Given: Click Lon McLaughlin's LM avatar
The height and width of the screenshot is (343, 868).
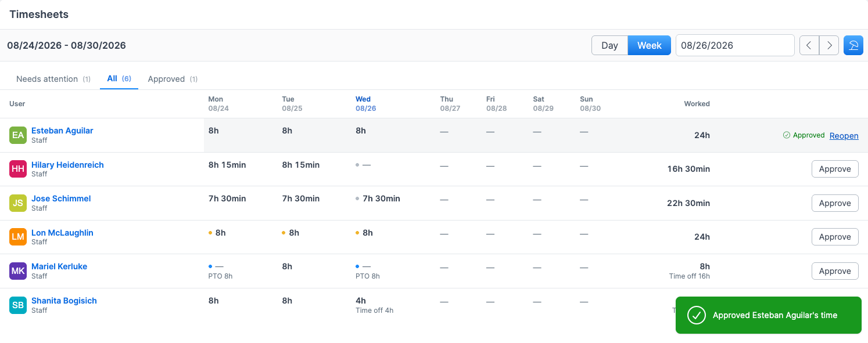Looking at the screenshot, I should coord(18,237).
